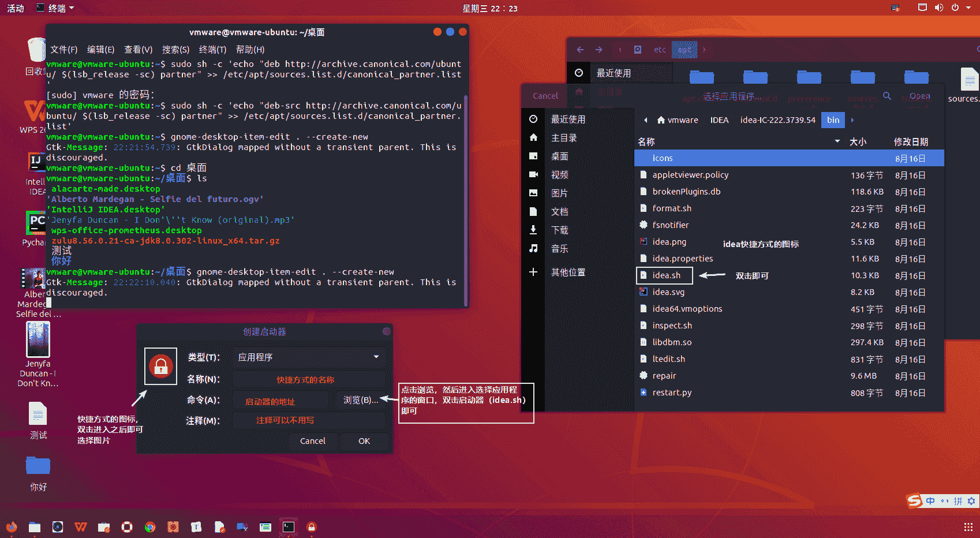Click the search icon in file chooser

(x=887, y=96)
